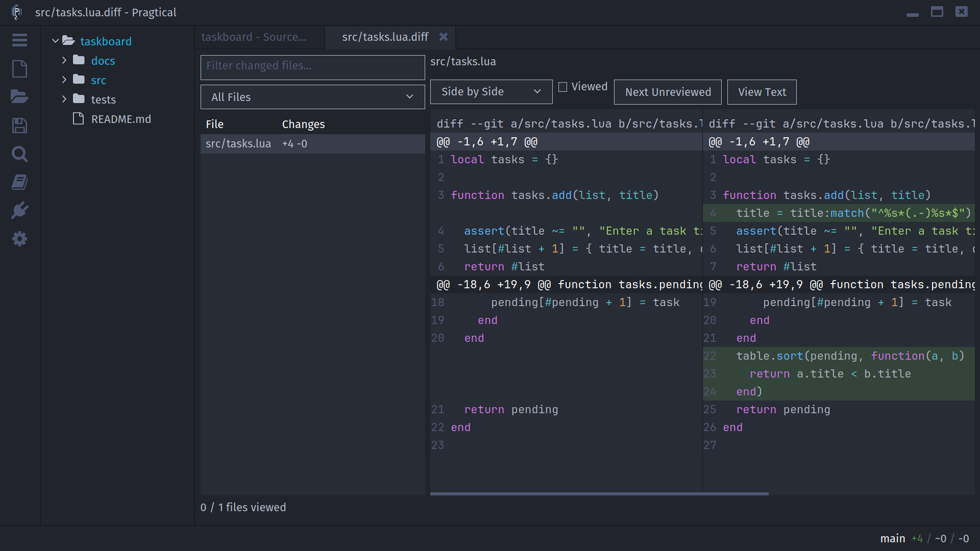980x551 pixels.
Task: Click the tests folder icon
Action: coord(79,99)
